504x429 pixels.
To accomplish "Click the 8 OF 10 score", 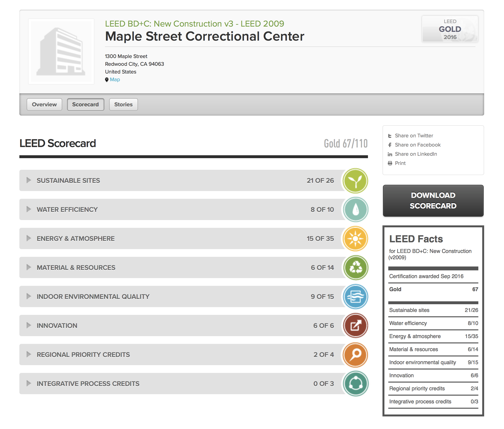I will click(322, 209).
